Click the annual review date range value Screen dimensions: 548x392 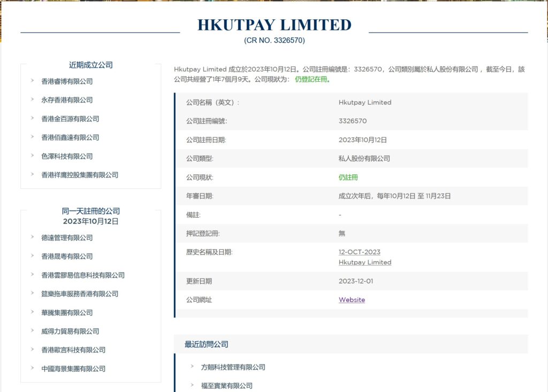point(394,196)
